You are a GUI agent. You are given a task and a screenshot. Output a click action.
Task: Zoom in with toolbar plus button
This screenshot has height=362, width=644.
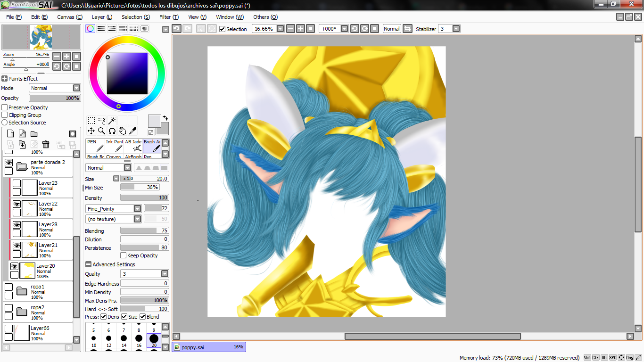[300, 29]
